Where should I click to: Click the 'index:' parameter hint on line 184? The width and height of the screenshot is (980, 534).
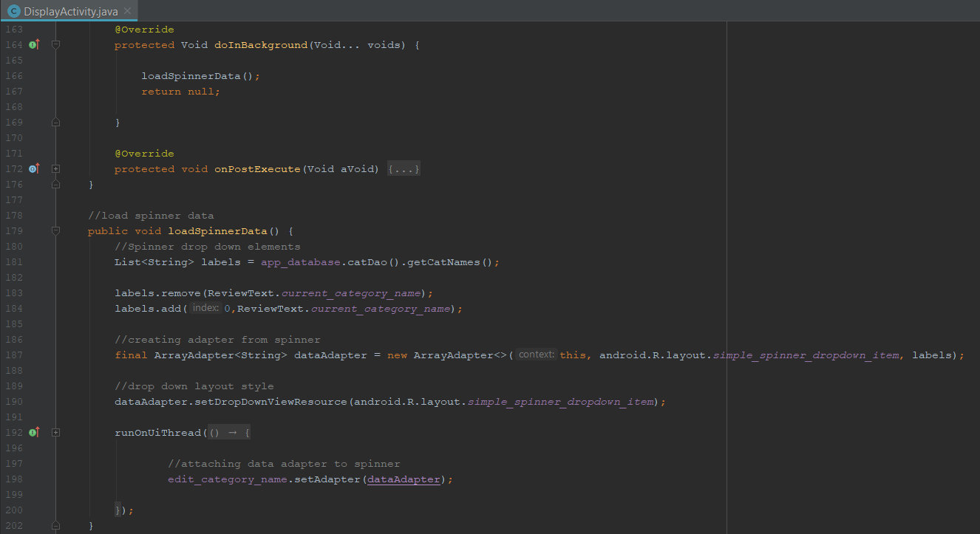point(205,309)
